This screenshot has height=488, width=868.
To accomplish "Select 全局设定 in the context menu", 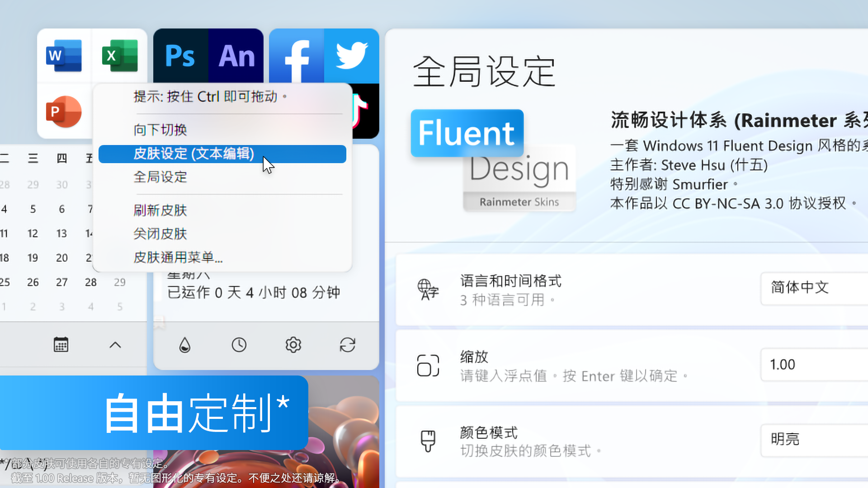I will coord(222,177).
